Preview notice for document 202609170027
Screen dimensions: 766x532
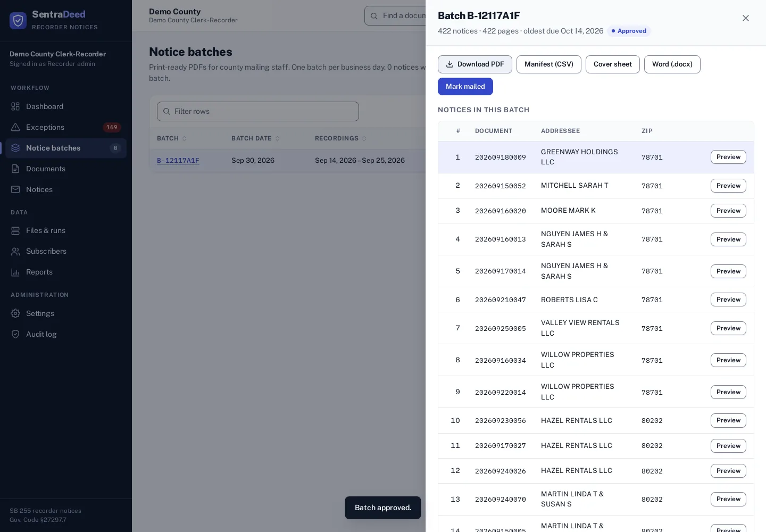point(728,446)
